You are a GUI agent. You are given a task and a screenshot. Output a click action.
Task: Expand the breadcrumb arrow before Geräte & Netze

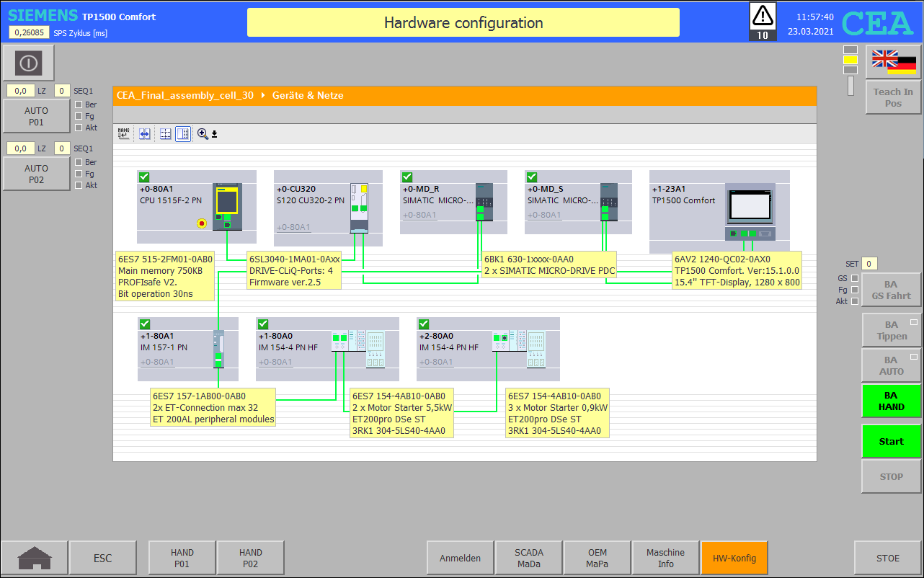[263, 96]
